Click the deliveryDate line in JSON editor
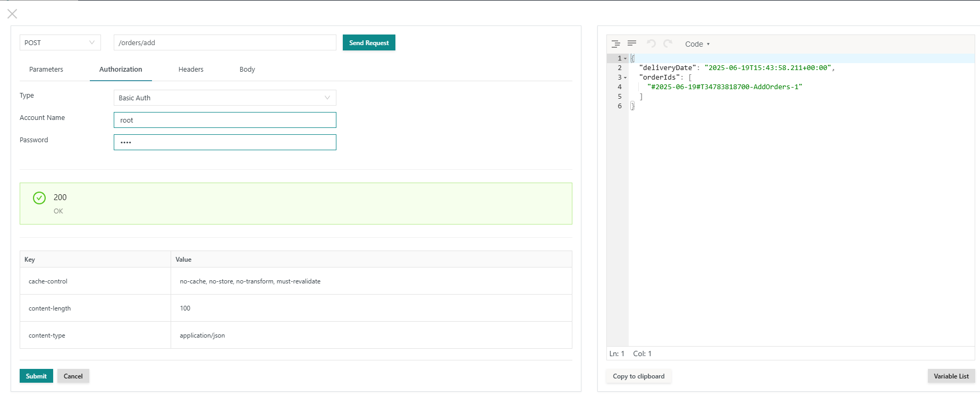 pyautogui.click(x=737, y=68)
